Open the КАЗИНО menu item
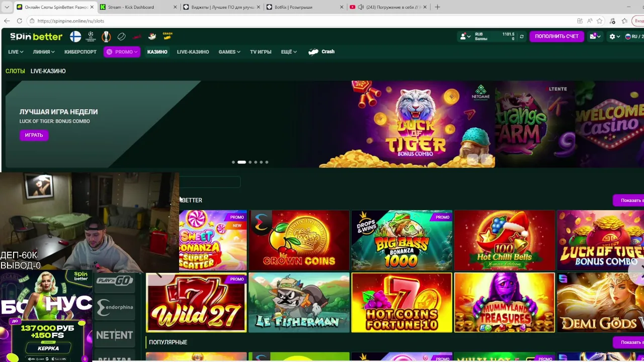644x362 pixels. pos(157,52)
